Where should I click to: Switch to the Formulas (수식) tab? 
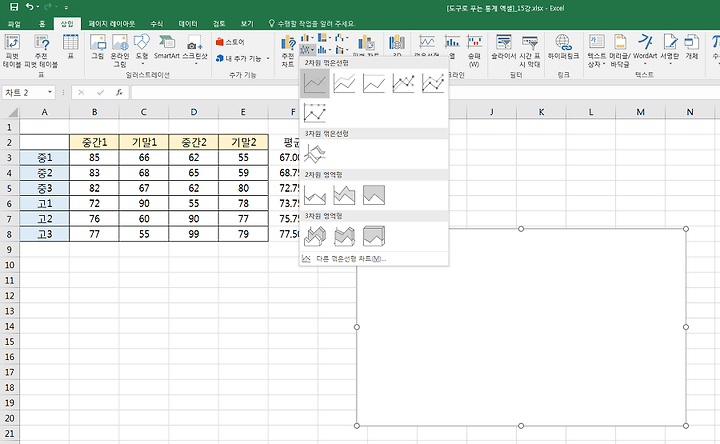pos(157,23)
